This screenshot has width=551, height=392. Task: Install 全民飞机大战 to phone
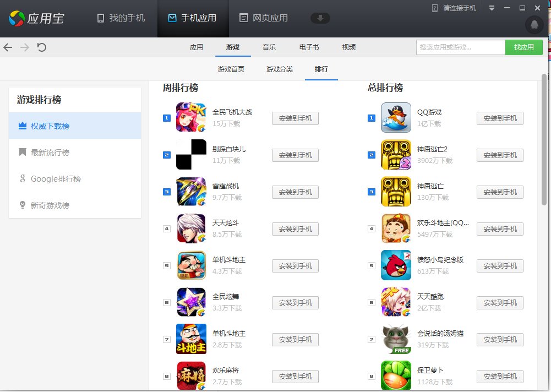pyautogui.click(x=295, y=118)
